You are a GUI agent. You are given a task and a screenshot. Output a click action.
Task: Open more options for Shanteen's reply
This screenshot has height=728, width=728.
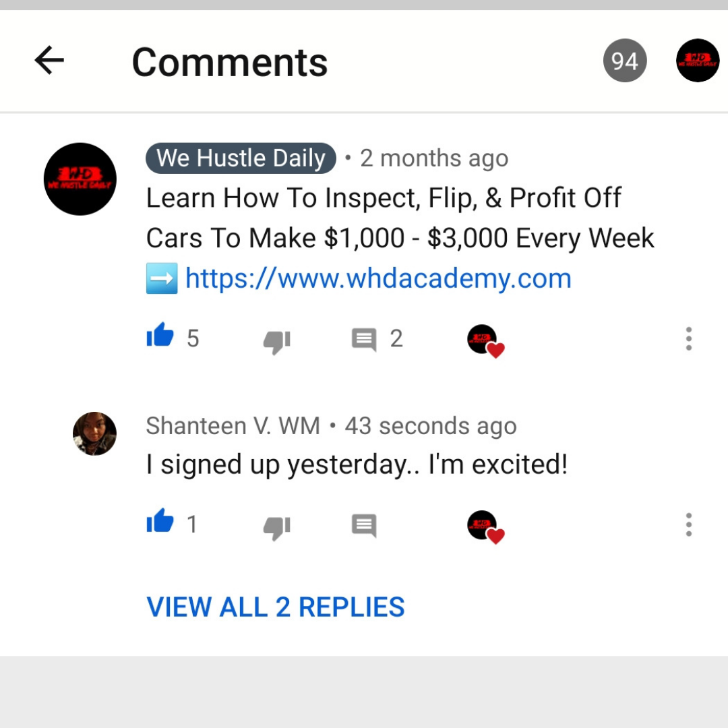(x=688, y=524)
